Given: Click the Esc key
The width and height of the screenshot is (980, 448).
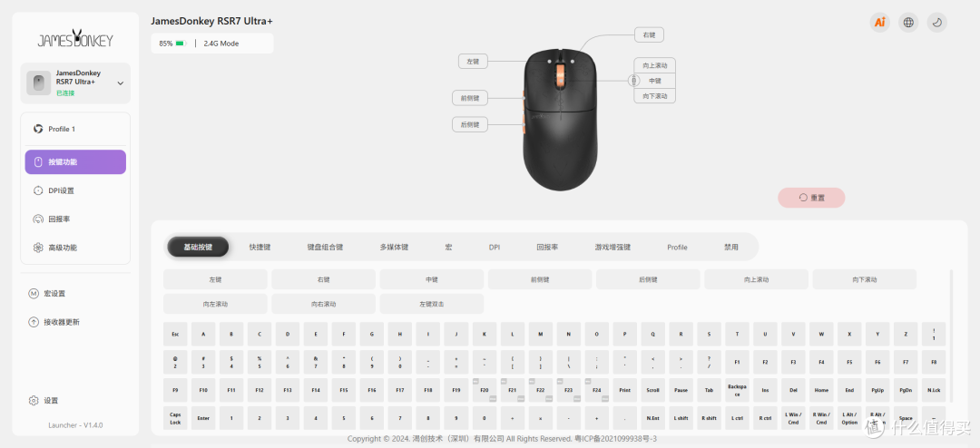Looking at the screenshot, I should (175, 335).
